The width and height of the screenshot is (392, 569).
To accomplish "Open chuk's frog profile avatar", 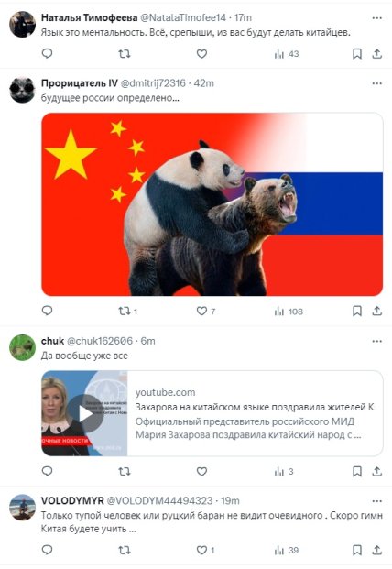I will (22, 347).
